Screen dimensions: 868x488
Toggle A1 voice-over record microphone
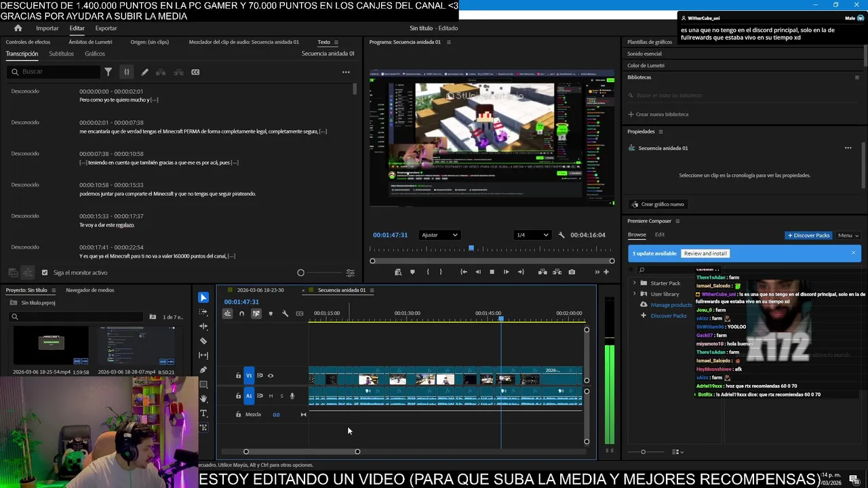coord(292,396)
